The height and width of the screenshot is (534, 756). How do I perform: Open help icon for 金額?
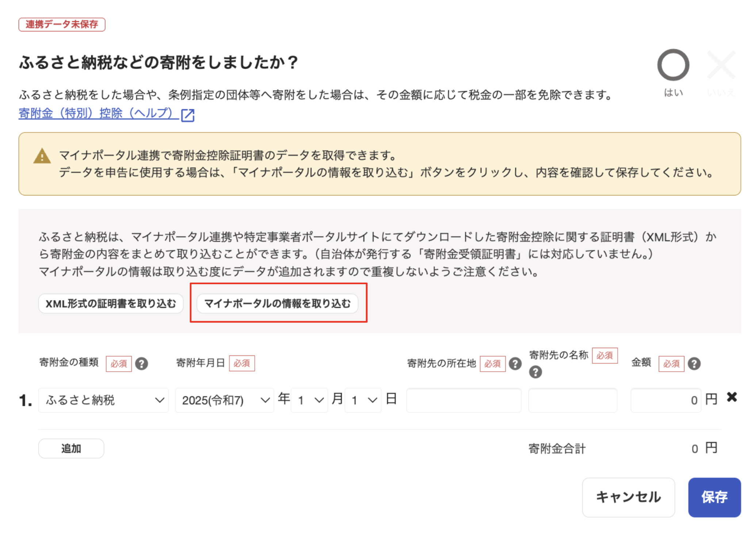pos(694,363)
